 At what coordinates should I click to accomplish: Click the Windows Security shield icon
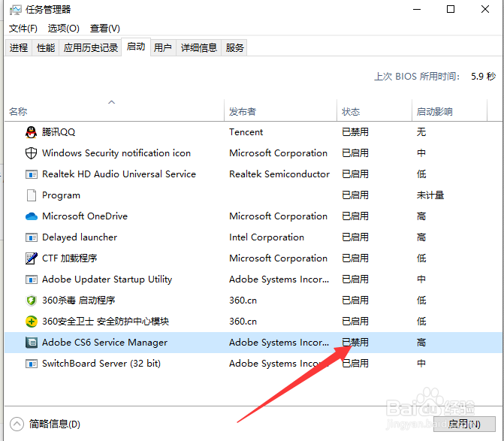click(32, 153)
